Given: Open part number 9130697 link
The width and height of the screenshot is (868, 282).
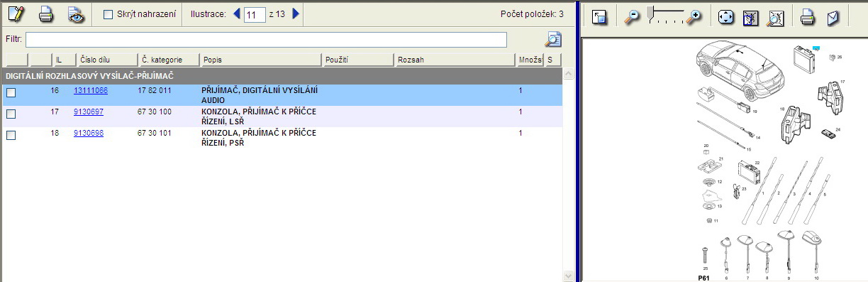Looking at the screenshot, I should tap(89, 112).
